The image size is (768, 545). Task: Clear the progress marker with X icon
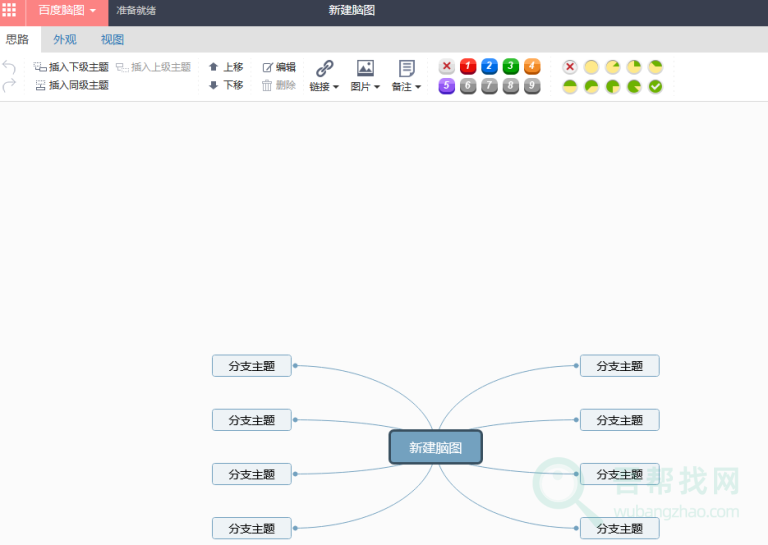tap(570, 67)
